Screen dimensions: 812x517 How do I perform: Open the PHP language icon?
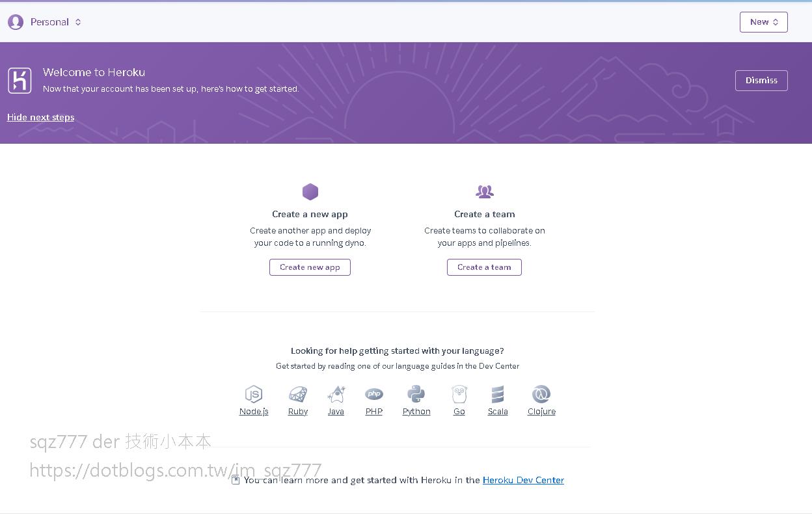[374, 394]
